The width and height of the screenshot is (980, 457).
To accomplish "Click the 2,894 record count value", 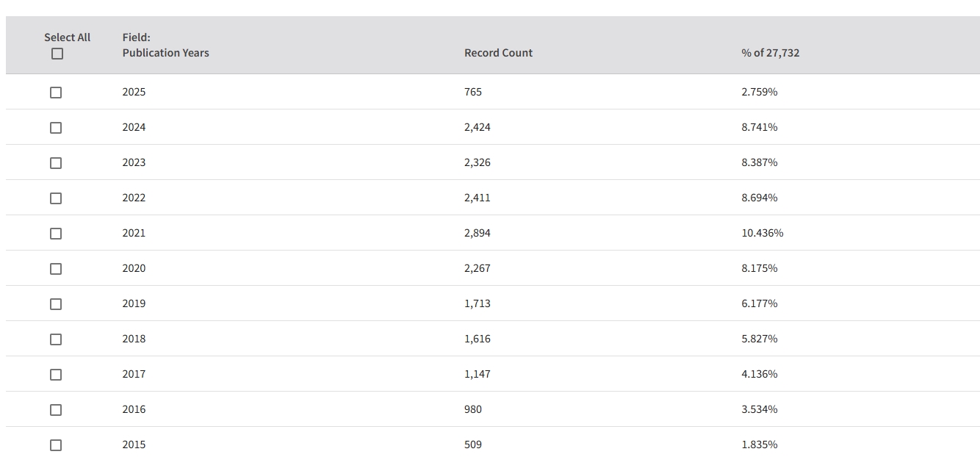I will tap(477, 233).
